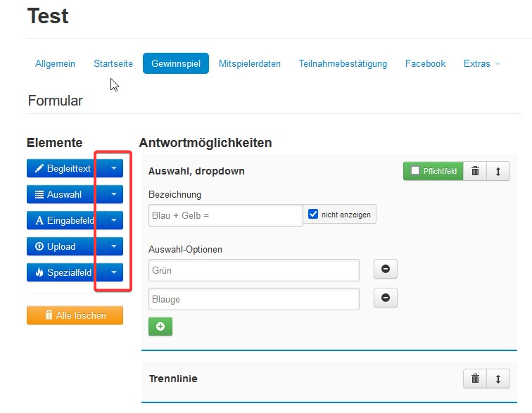Click the reorder arrows on Auswahl, dropdown

click(x=498, y=171)
